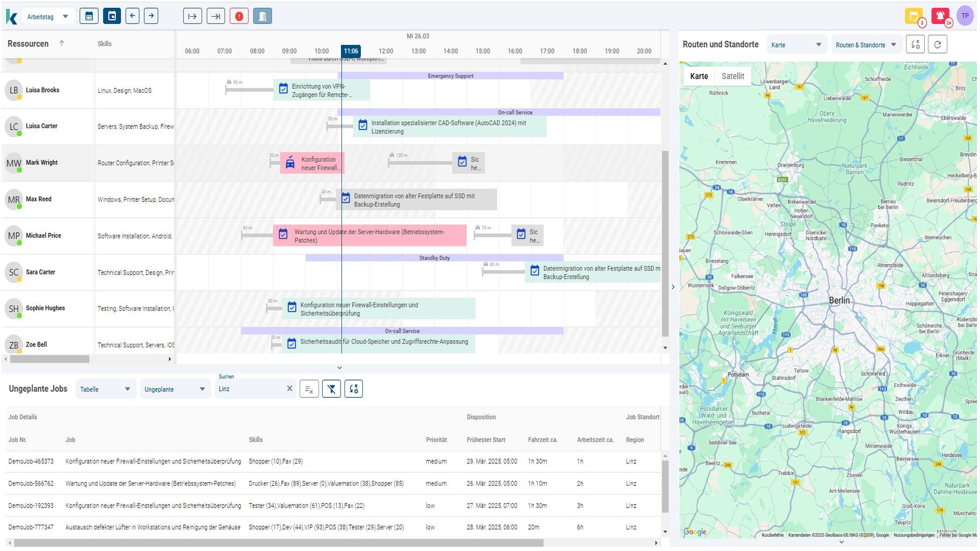This screenshot has height=551, width=980.
Task: Go to previous day with left arrow
Action: pyautogui.click(x=132, y=16)
